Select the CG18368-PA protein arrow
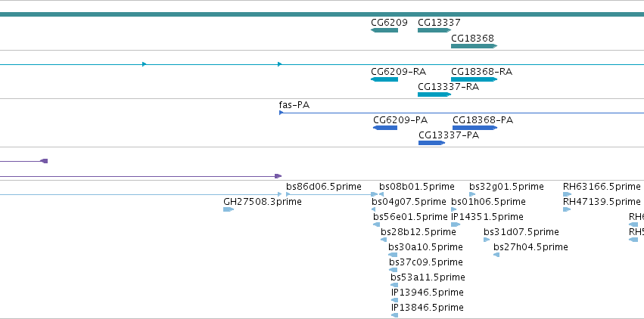This screenshot has height=319, width=644. tap(474, 128)
